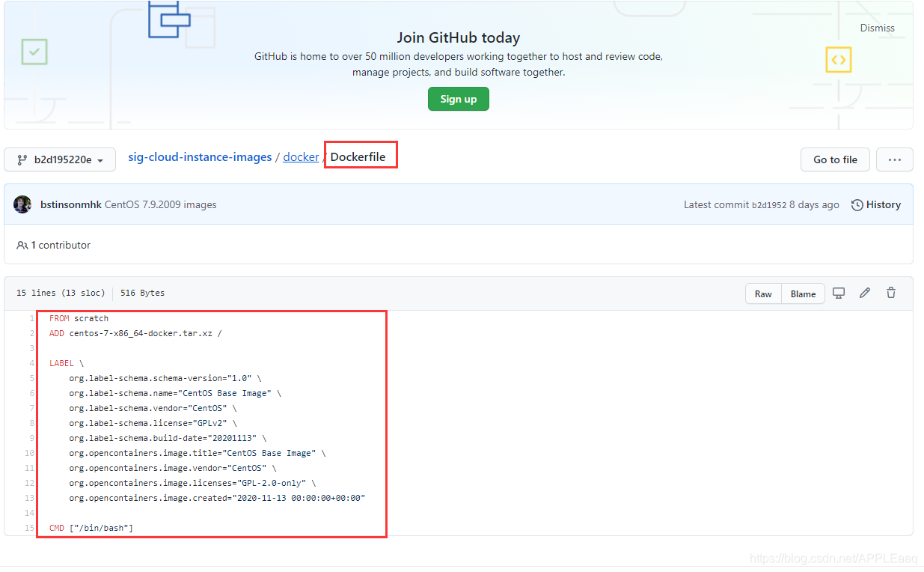
Task: Open bstinsonmhk's avatar image
Action: tap(22, 204)
